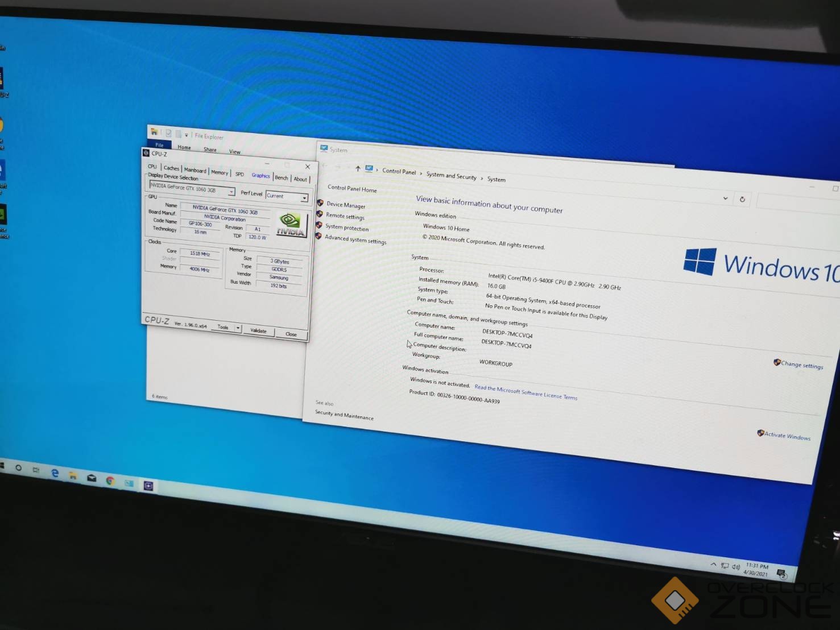Show hidden tray icons chevron
Screen dimensions: 840x630
point(713,565)
